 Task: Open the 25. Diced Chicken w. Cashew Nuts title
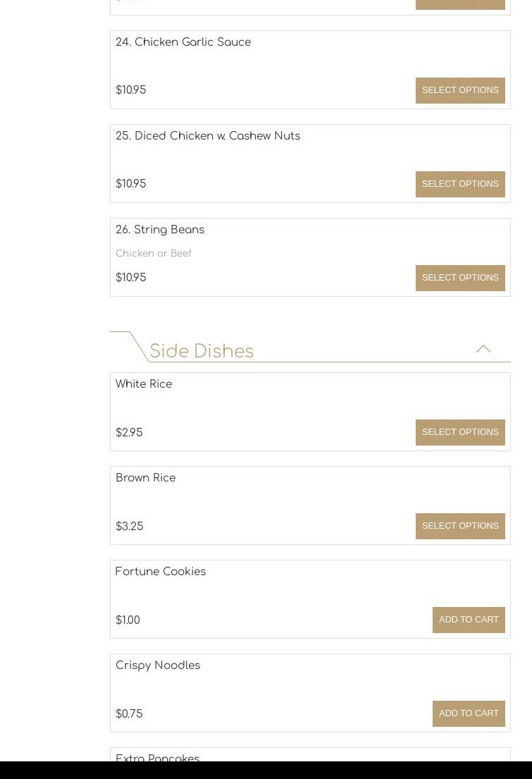[x=208, y=136]
